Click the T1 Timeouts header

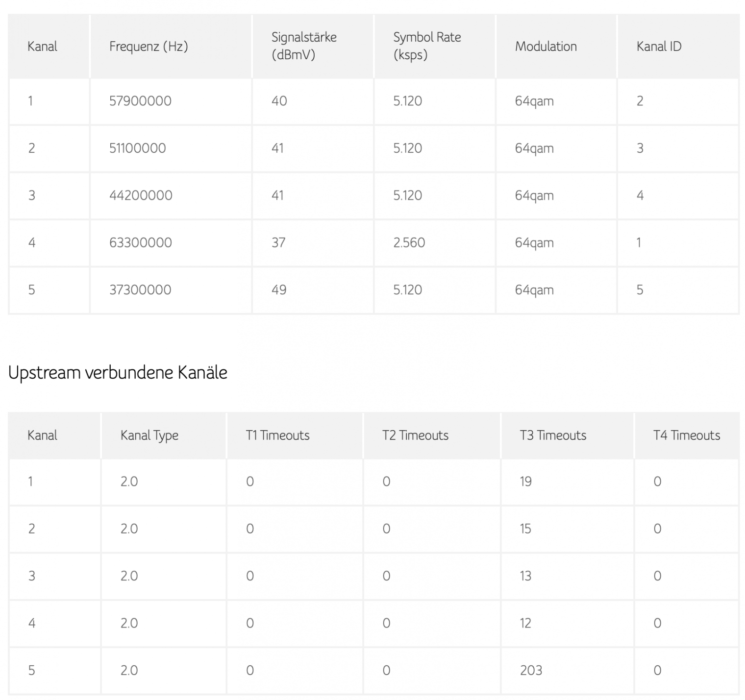(x=277, y=435)
